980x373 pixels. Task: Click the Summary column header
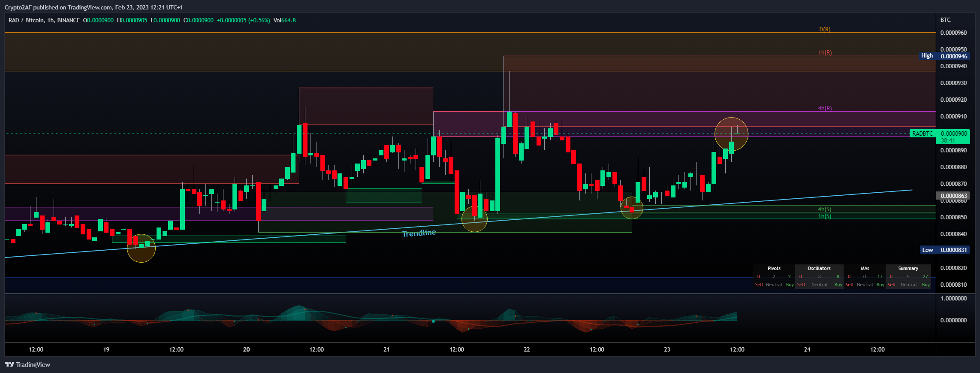point(908,268)
